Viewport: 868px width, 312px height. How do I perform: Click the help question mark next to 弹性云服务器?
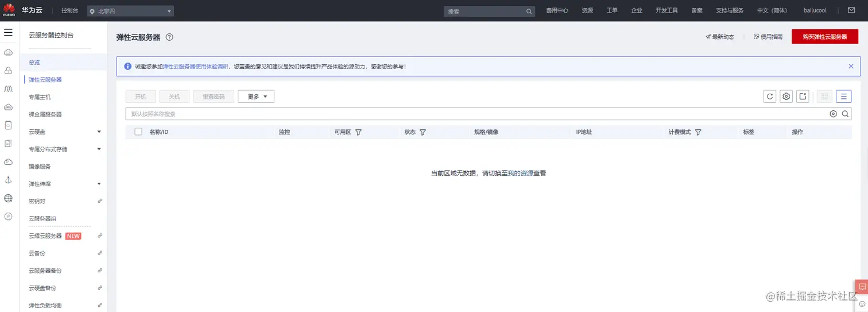click(169, 37)
